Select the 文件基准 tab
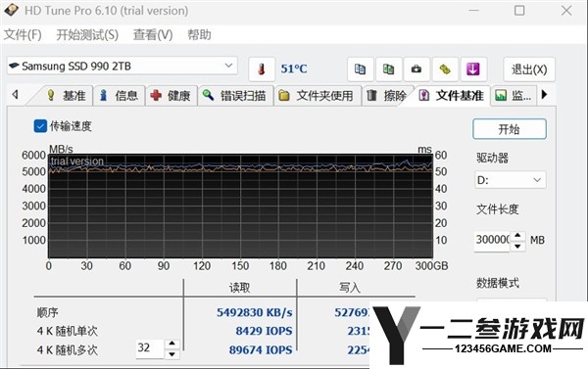588x369 pixels. [451, 96]
